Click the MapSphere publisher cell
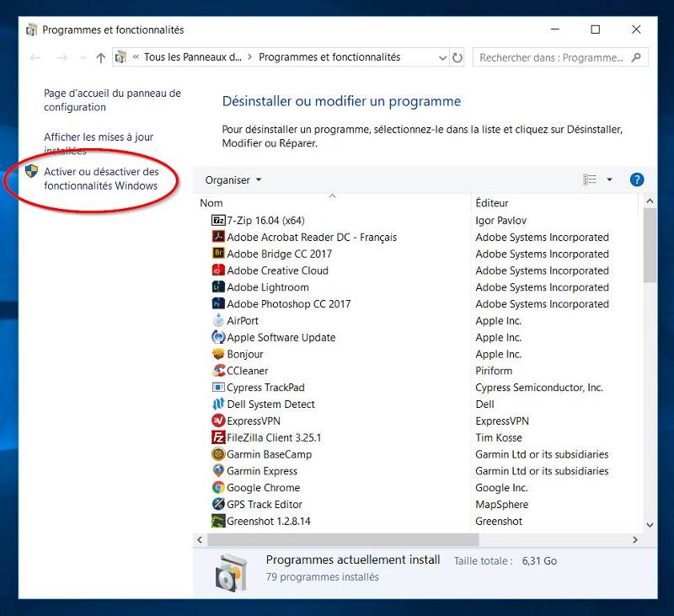 (501, 504)
